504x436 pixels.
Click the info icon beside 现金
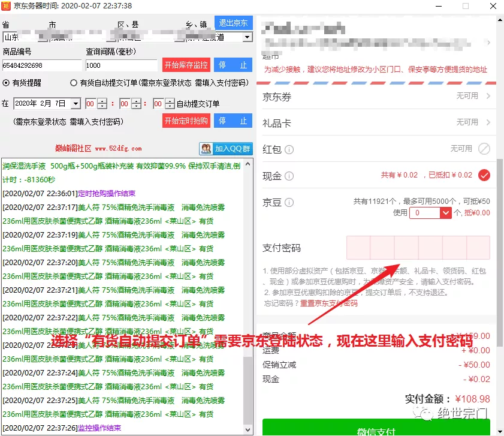[x=289, y=175]
